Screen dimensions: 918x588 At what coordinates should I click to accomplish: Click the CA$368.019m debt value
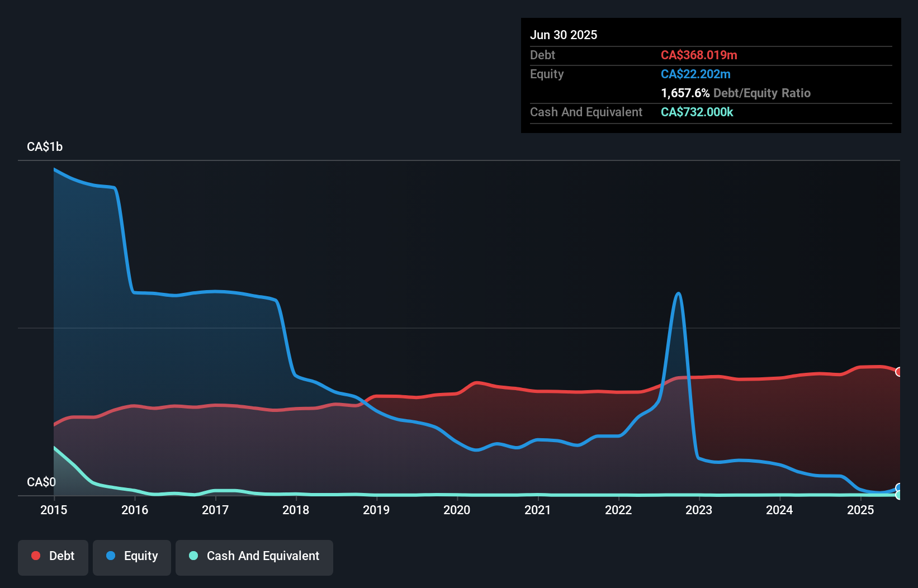[699, 55]
